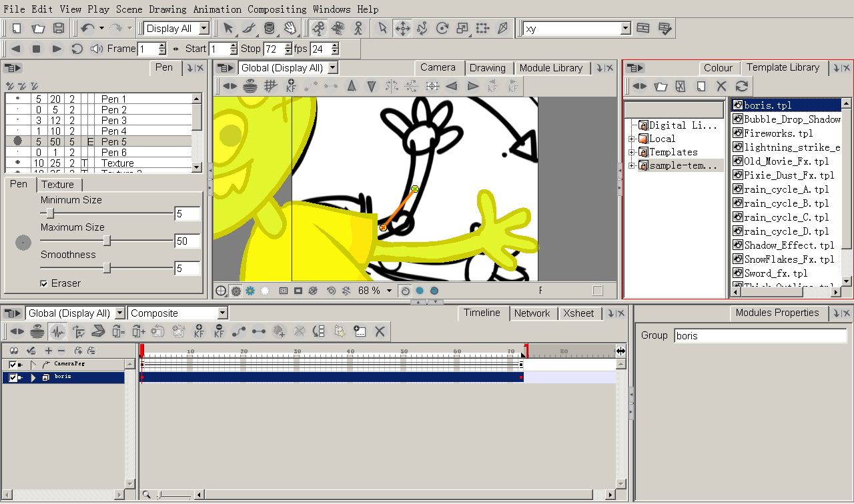This screenshot has width=854, height=504.
Task: Select the Rotate tool icon
Action: (442, 28)
